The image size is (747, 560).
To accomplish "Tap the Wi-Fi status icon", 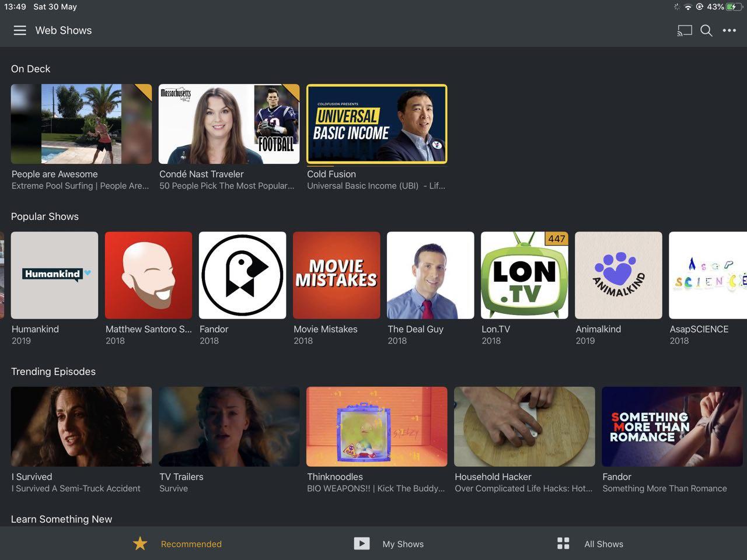I will coord(688,7).
